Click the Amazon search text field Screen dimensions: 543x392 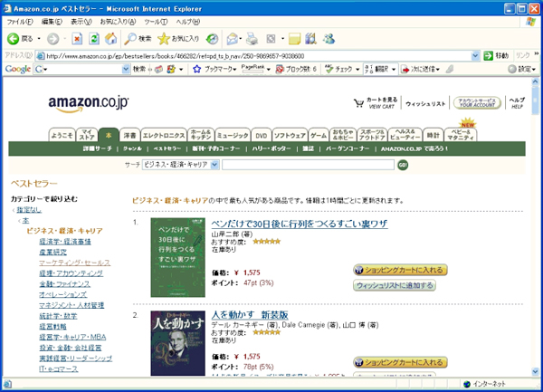pyautogui.click(x=308, y=165)
